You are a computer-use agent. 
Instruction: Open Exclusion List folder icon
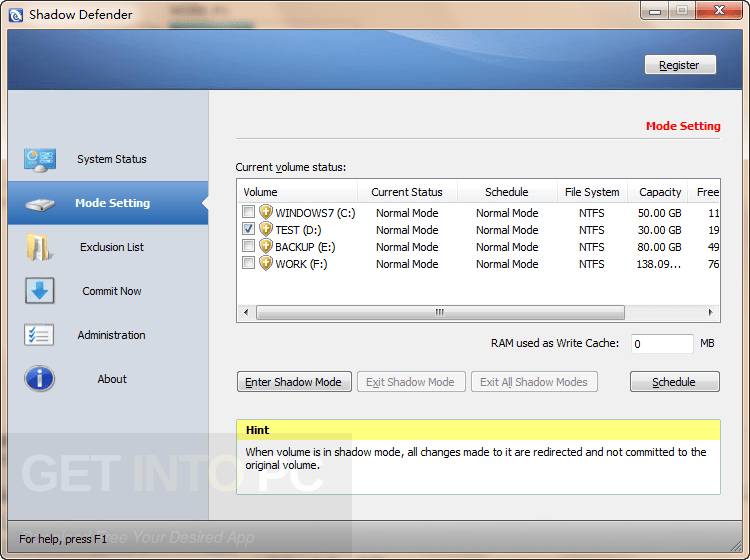pyautogui.click(x=39, y=247)
